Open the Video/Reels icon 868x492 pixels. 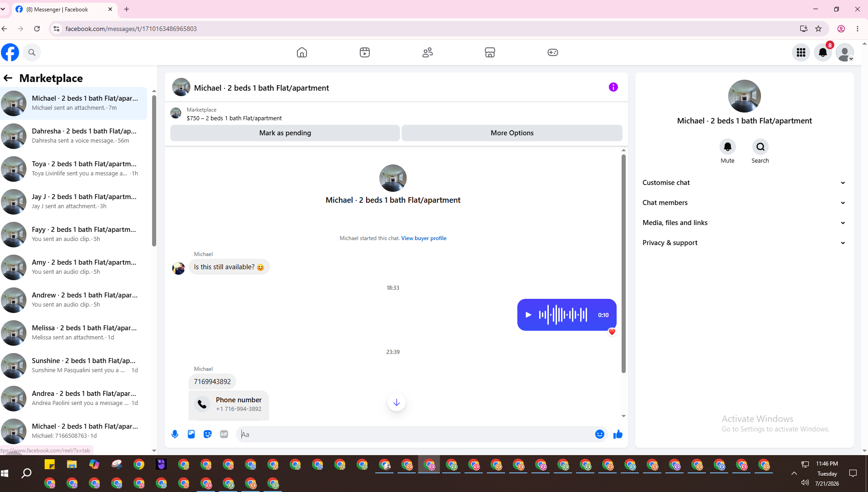365,52
